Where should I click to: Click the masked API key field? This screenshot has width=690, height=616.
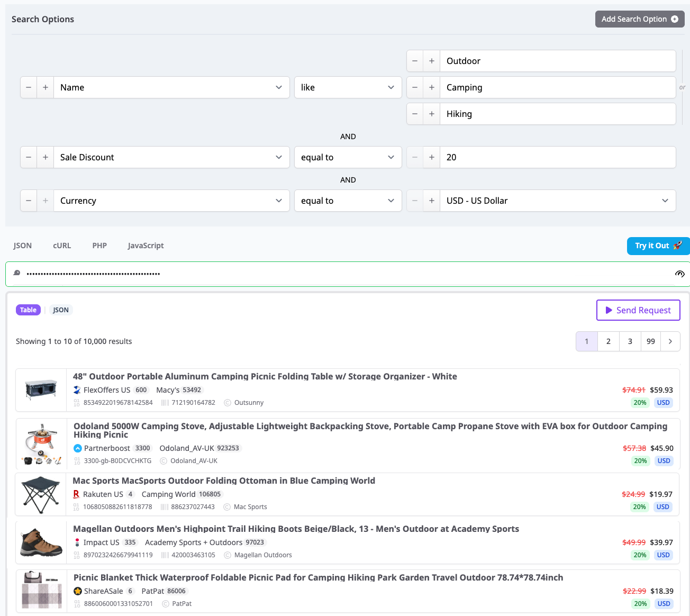347,274
